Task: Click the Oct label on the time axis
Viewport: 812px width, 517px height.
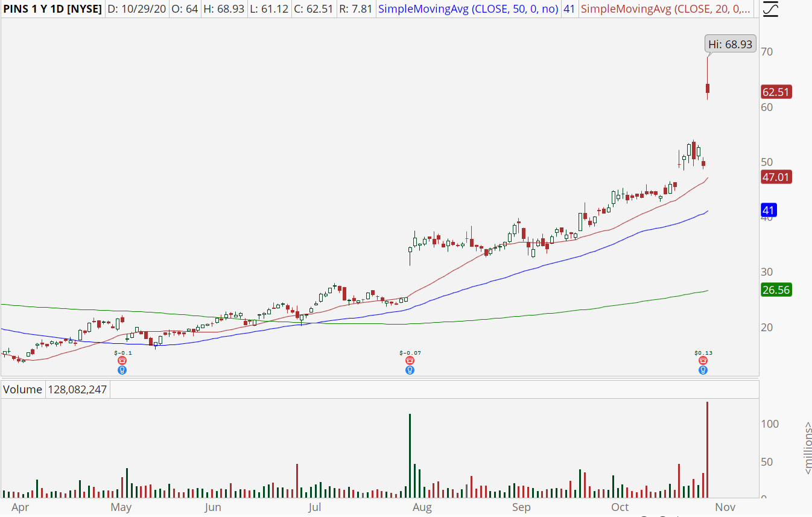Action: [x=620, y=507]
